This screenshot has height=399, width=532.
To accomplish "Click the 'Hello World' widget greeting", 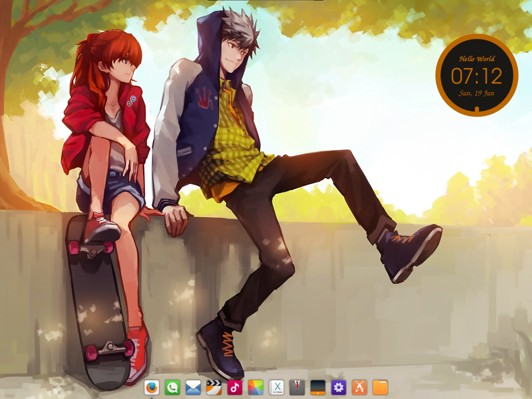I will pyautogui.click(x=477, y=59).
